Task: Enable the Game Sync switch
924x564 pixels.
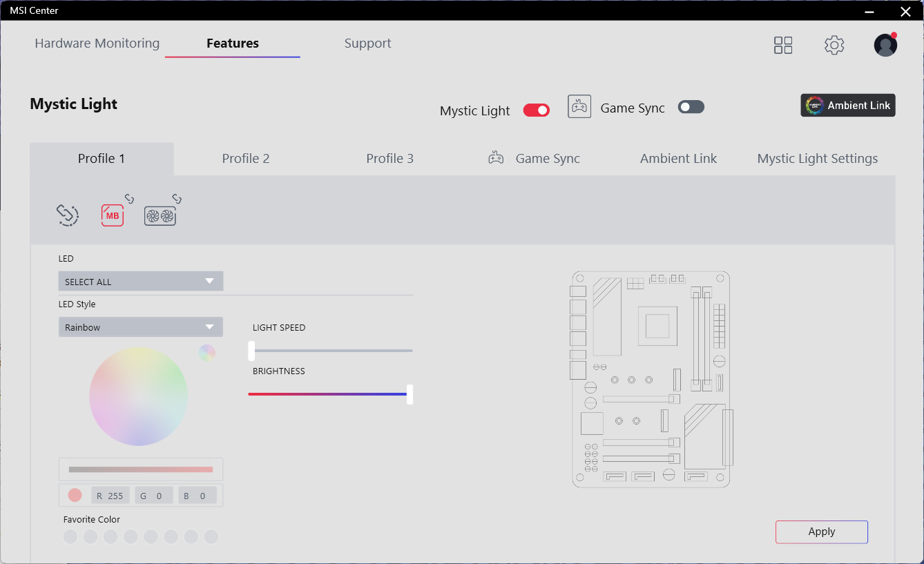Action: [691, 107]
